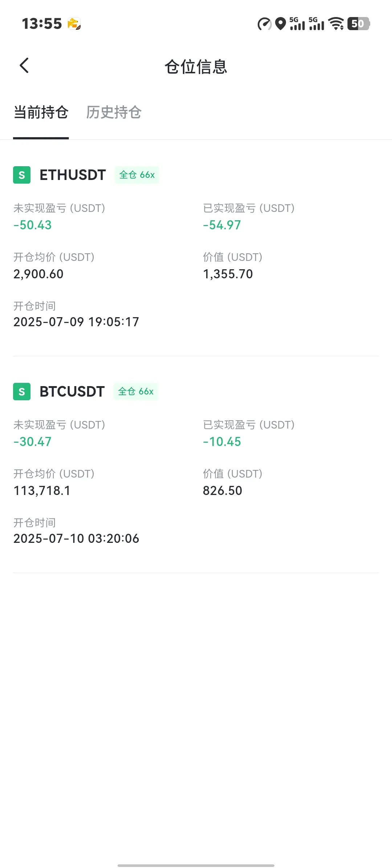Tap the speedometer icon in status bar
The height and width of the screenshot is (868, 392).
point(265,24)
